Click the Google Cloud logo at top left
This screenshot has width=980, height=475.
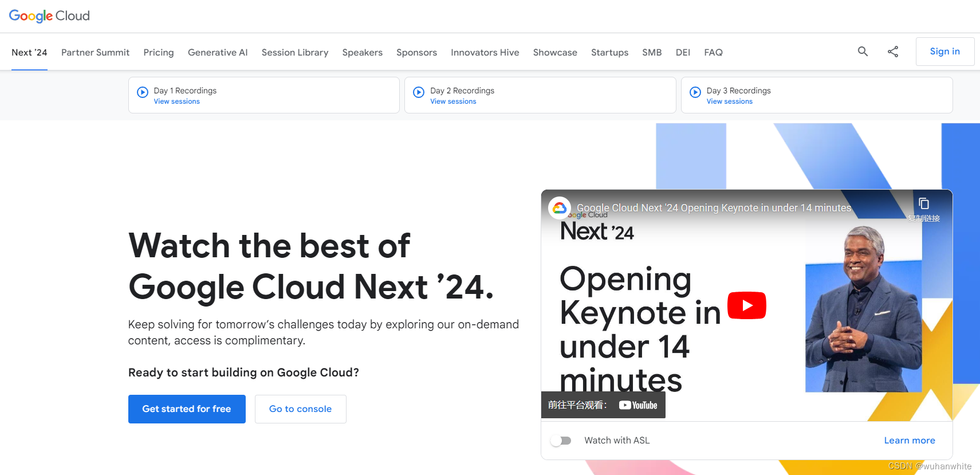(x=49, y=16)
